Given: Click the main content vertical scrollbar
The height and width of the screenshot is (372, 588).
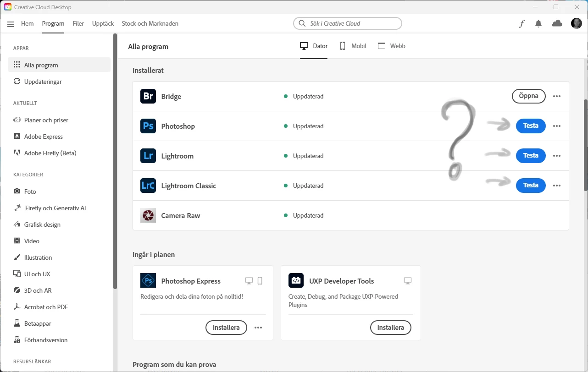Looking at the screenshot, I should click(585, 144).
